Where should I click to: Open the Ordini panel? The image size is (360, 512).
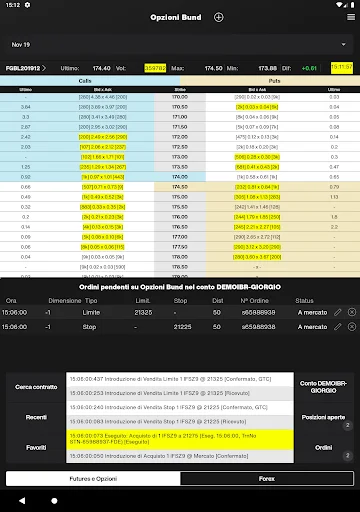(x=323, y=447)
